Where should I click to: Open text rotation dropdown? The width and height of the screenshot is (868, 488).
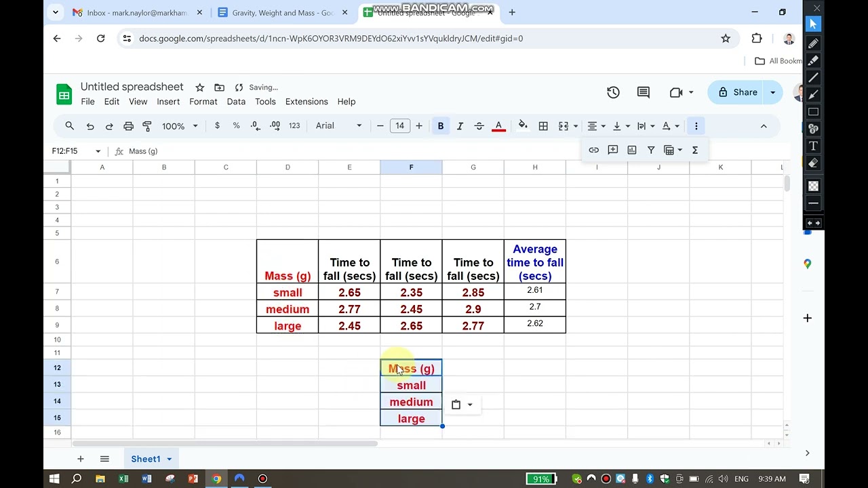(671, 126)
